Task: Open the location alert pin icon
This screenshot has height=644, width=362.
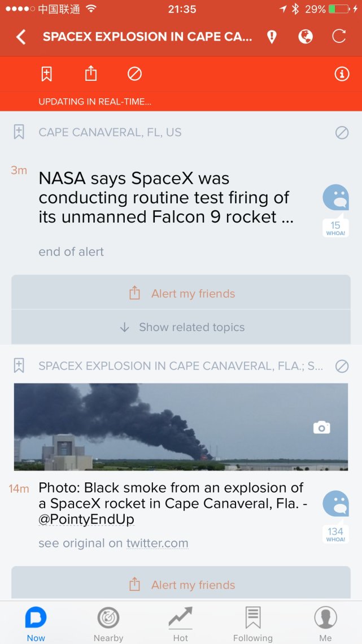Action: coord(272,37)
